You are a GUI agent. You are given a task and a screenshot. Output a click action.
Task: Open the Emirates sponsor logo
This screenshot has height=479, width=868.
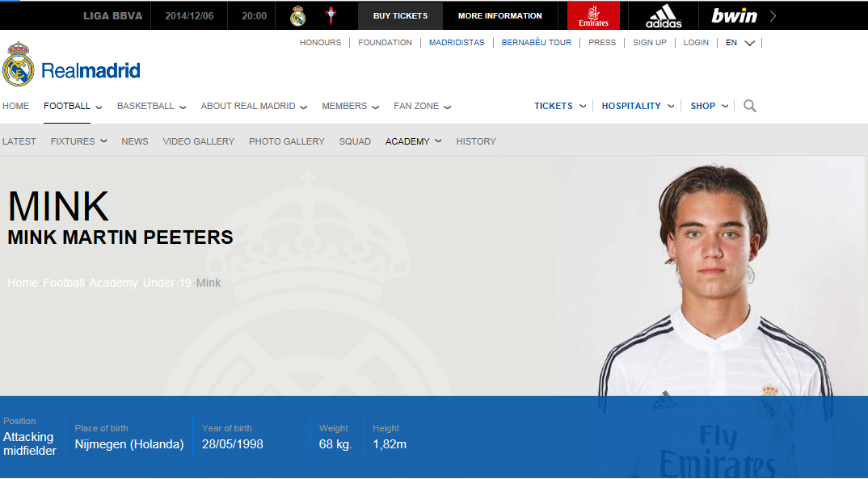(593, 16)
